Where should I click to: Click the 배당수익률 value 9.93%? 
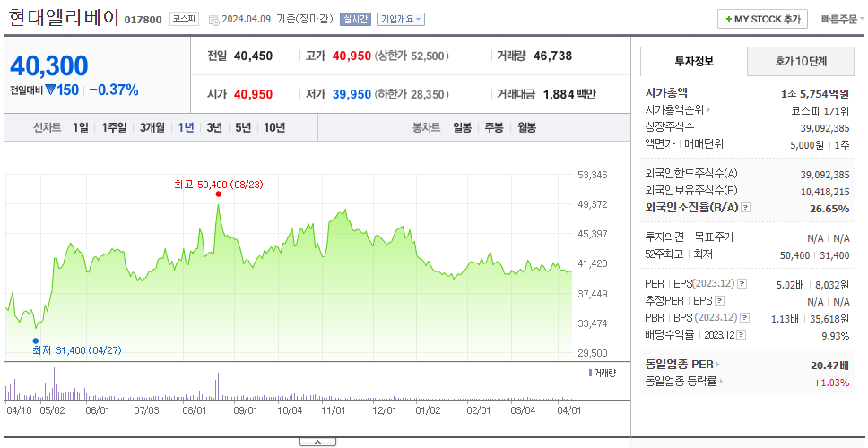coord(836,336)
